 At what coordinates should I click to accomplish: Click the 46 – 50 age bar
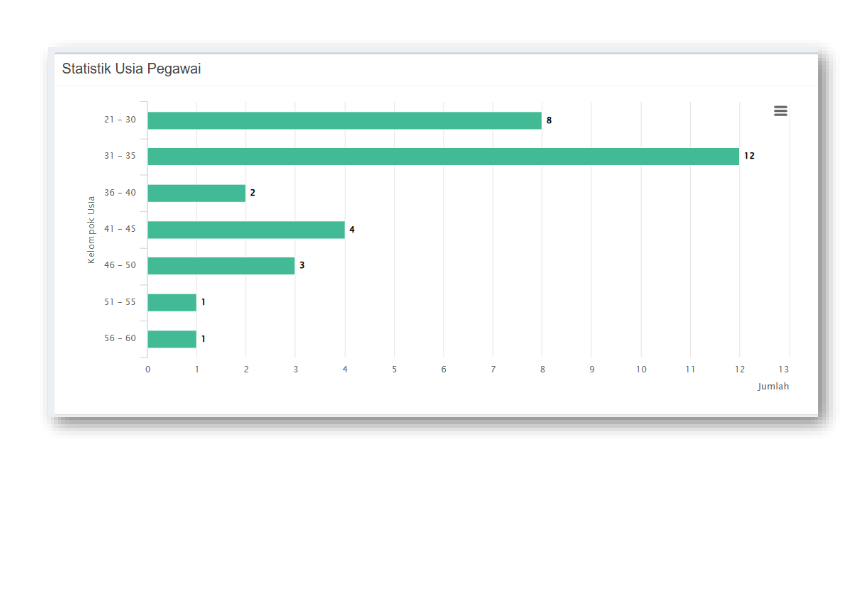[221, 266]
